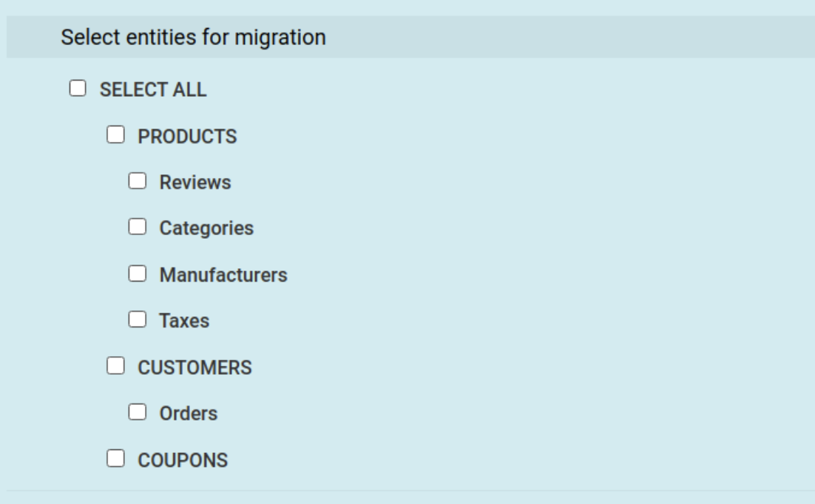This screenshot has width=815, height=504.
Task: Enable the Orders checkbox
Action: 138,412
